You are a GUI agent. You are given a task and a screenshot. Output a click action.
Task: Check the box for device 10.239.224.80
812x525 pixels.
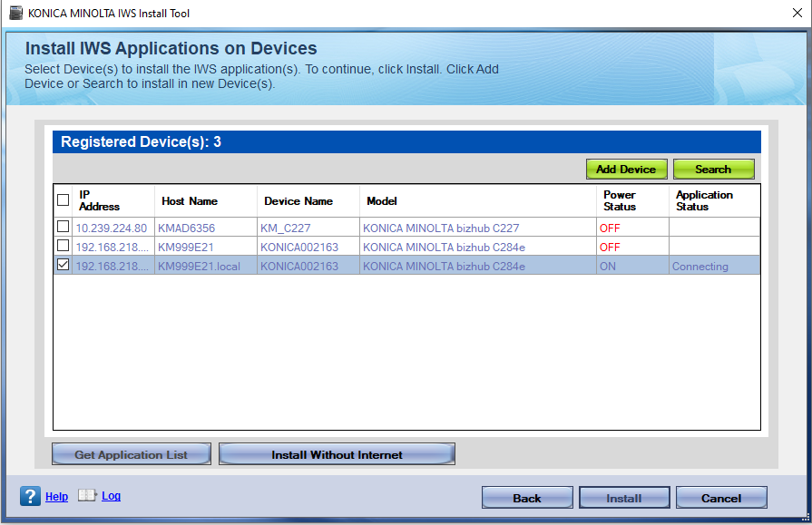(63, 227)
